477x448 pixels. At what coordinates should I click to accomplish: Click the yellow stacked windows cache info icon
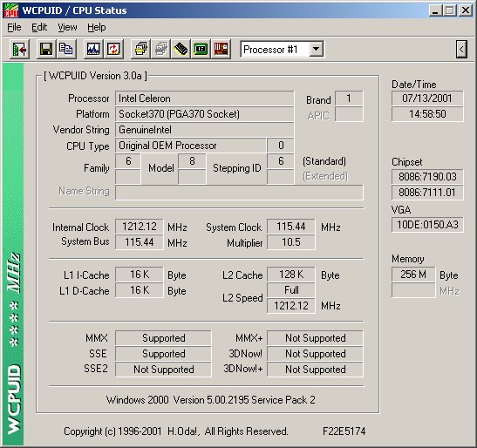pyautogui.click(x=141, y=49)
